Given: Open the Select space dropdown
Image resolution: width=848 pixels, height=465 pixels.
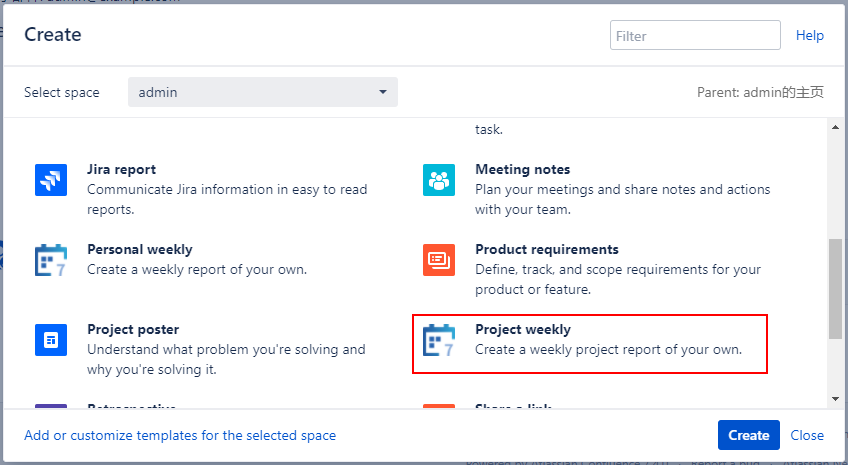Looking at the screenshot, I should [262, 92].
